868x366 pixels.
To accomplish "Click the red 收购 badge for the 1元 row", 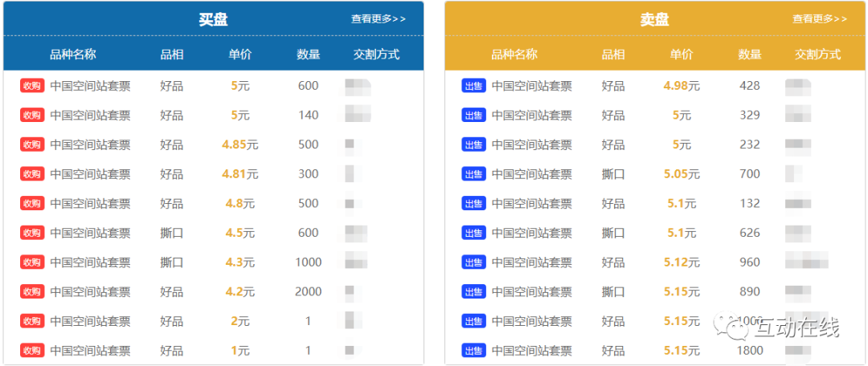I will (x=31, y=351).
